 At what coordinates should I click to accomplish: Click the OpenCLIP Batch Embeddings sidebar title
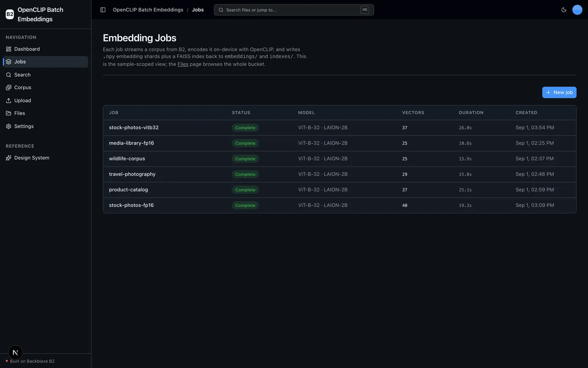(40, 14)
